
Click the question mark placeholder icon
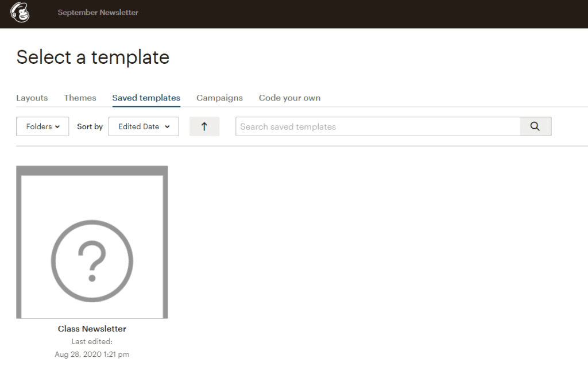[x=92, y=261]
